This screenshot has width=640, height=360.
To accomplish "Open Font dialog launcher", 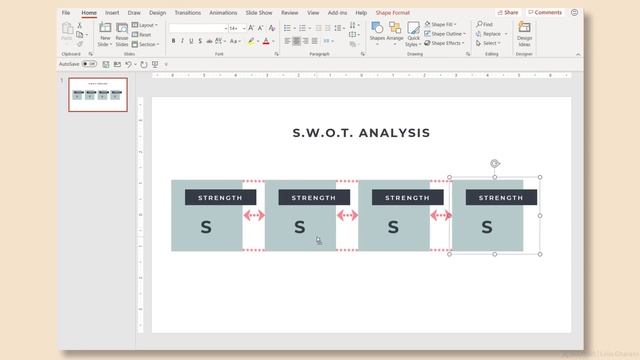I will pyautogui.click(x=276, y=54).
